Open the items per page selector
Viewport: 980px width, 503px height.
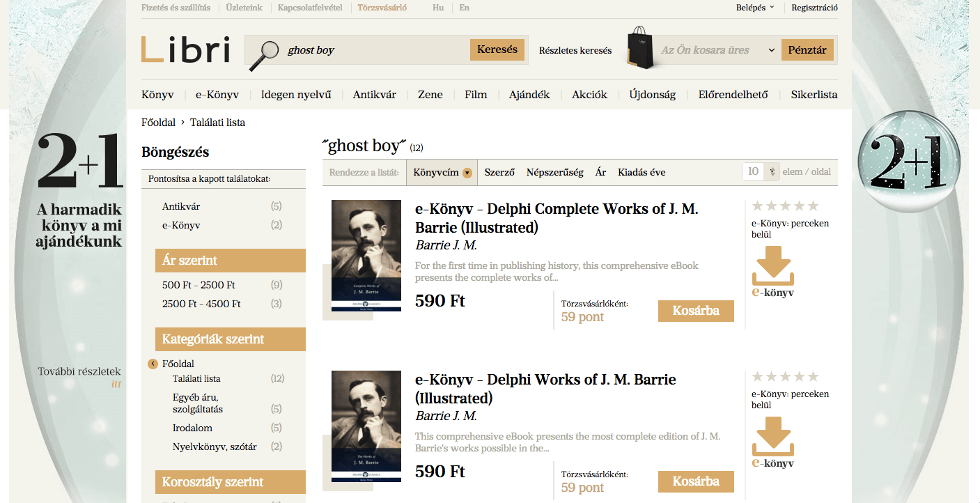tap(761, 172)
